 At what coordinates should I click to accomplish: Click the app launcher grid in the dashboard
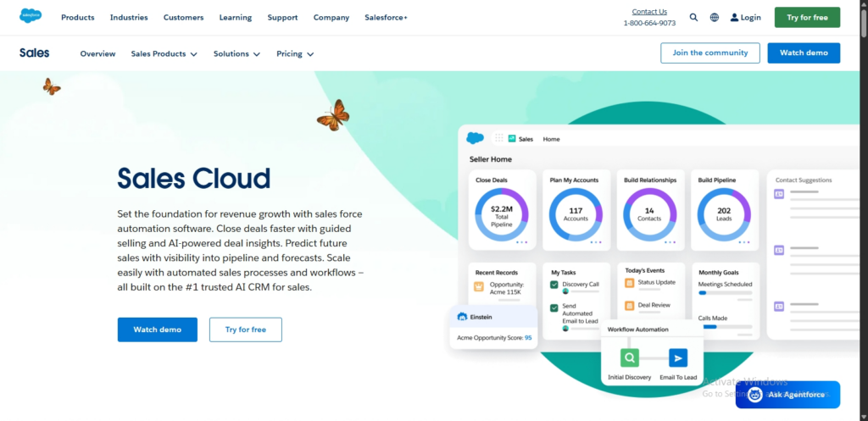click(499, 139)
